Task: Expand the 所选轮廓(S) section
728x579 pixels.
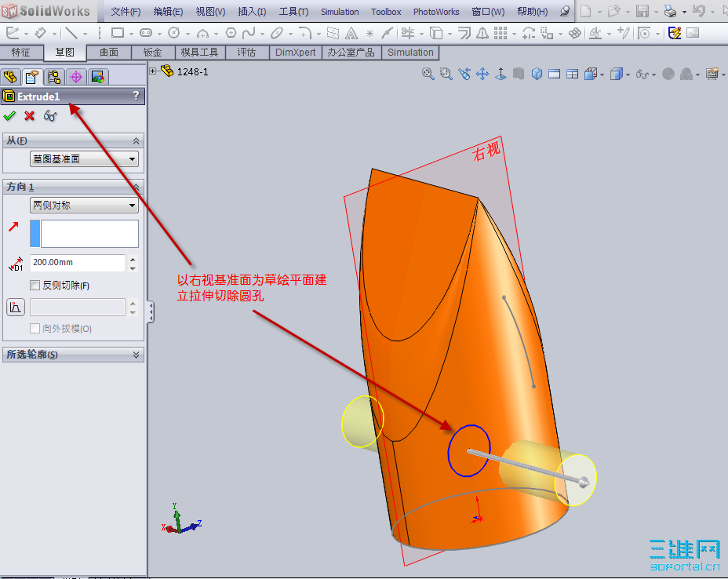Action: click(136, 355)
